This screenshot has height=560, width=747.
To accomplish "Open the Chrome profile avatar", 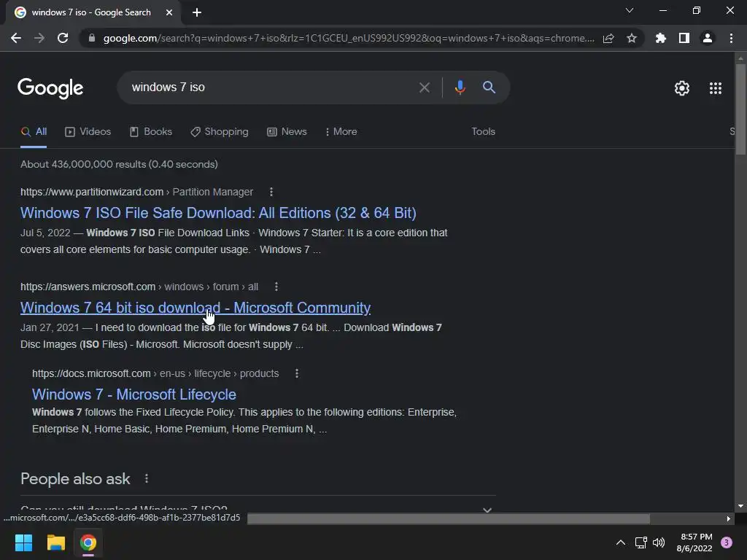I will point(708,38).
